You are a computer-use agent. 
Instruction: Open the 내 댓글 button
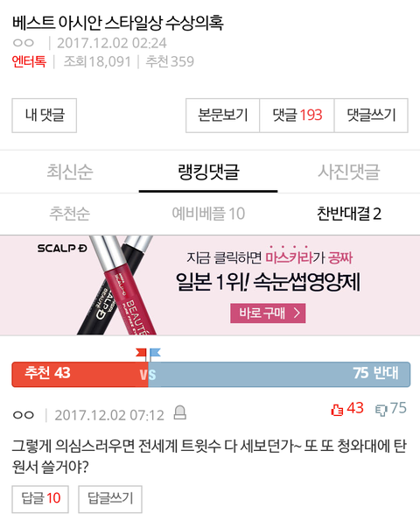tap(45, 116)
